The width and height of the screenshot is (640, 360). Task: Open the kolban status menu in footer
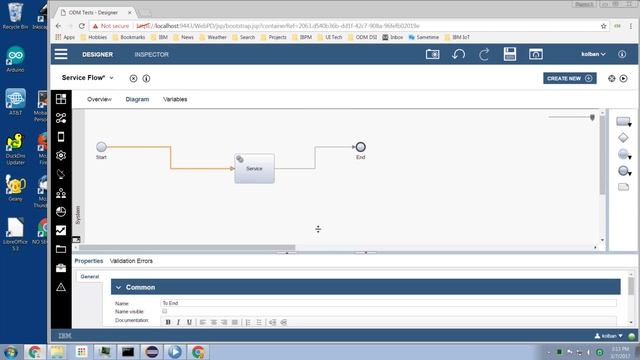[609, 336]
